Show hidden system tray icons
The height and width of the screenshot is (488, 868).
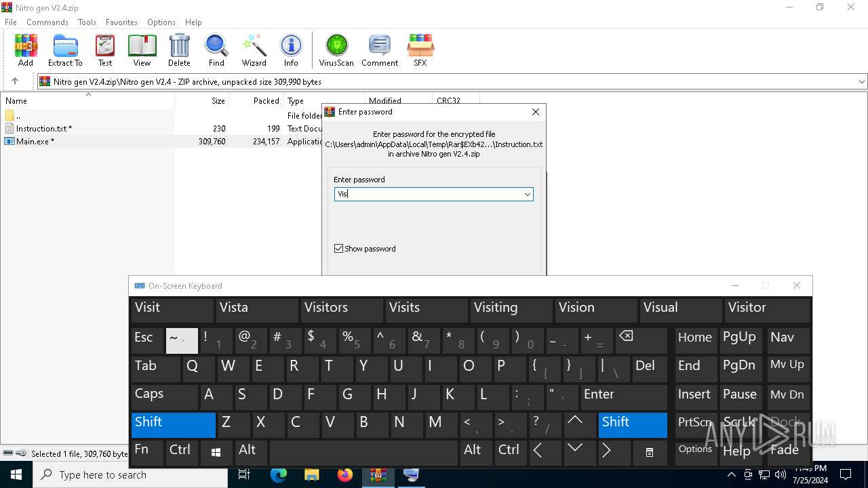point(731,474)
